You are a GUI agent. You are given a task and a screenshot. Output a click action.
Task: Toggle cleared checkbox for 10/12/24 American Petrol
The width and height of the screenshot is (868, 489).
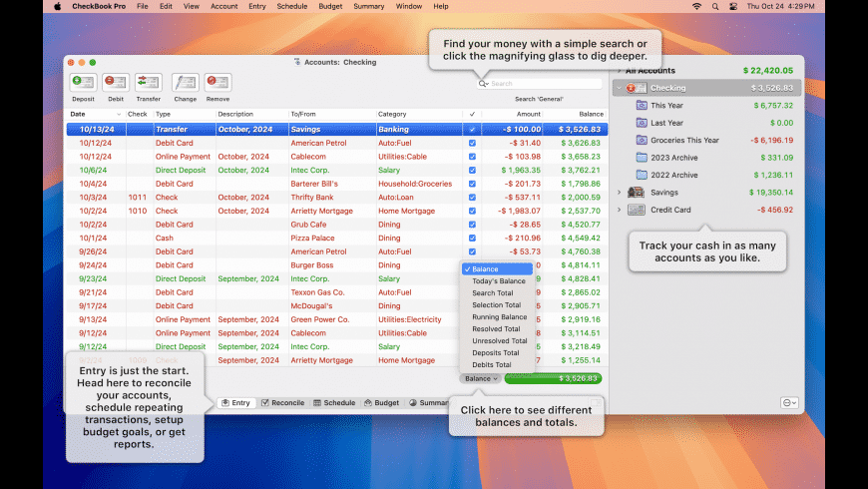tap(472, 143)
